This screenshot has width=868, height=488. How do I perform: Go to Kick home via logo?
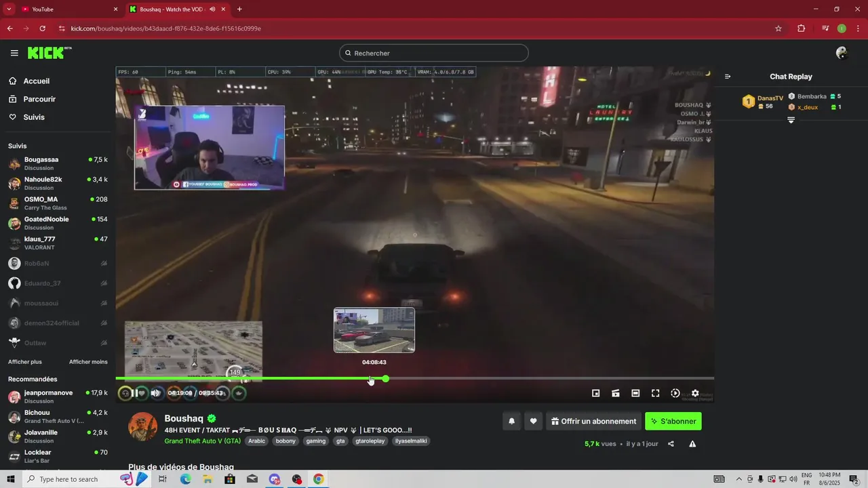(49, 53)
